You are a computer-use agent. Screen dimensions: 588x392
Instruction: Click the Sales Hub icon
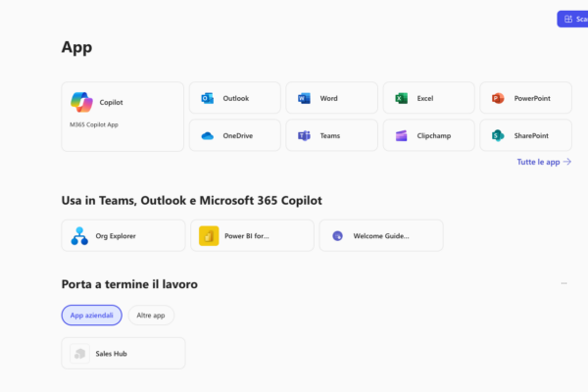point(79,353)
